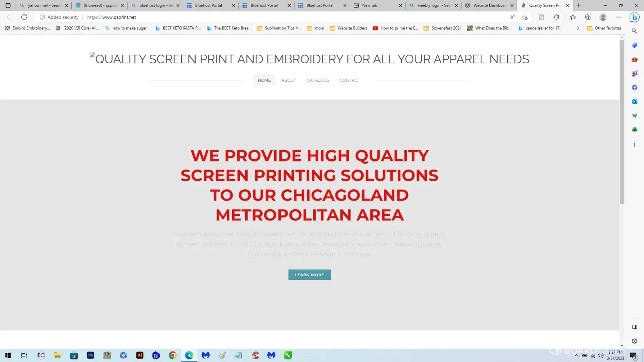Open the Collections icon
This screenshot has height=362, width=644.
tap(588, 17)
